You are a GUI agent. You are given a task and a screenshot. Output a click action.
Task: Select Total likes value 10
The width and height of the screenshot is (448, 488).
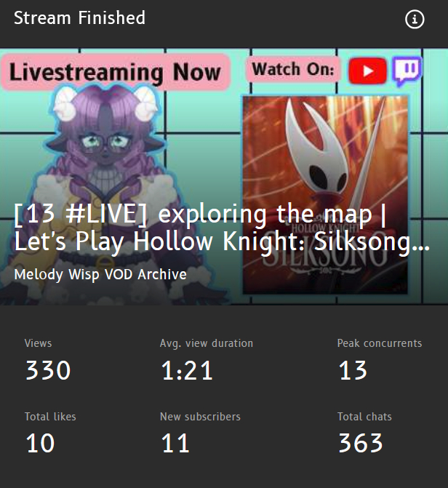point(40,443)
